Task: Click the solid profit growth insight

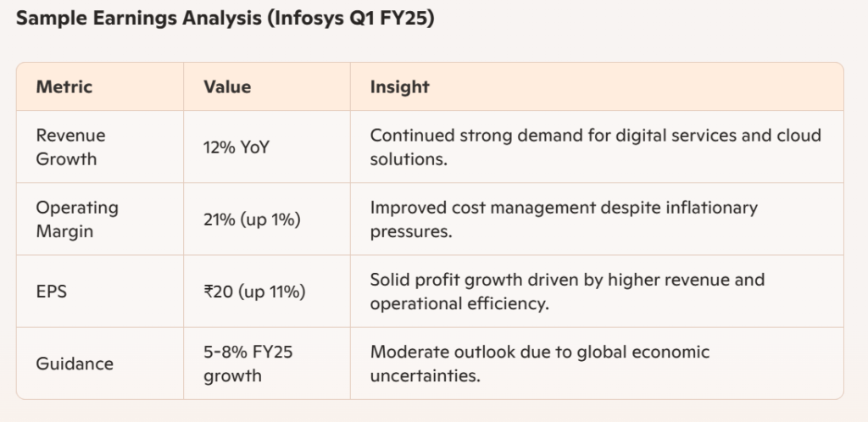Action: 567,291
